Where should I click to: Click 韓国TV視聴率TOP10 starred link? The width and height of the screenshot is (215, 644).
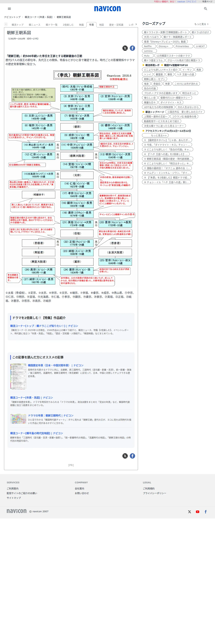coord(176,65)
